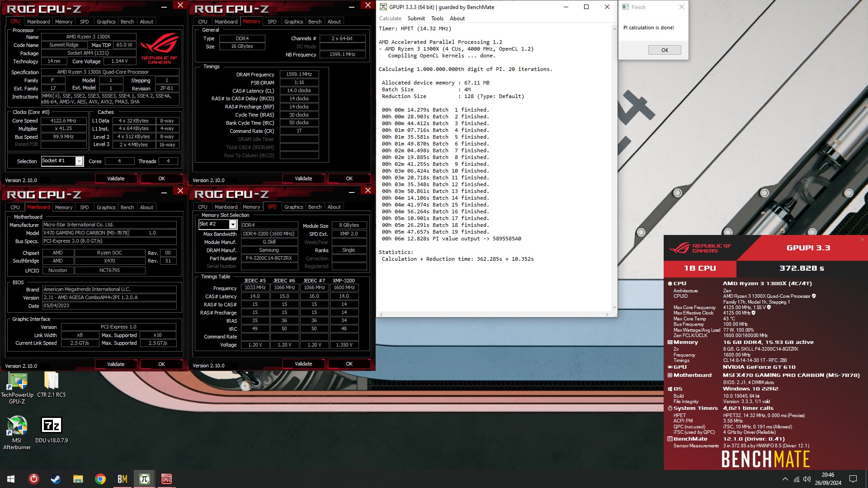Open Bench tab in Memory CPU-Z window
868x488 pixels.
[315, 22]
